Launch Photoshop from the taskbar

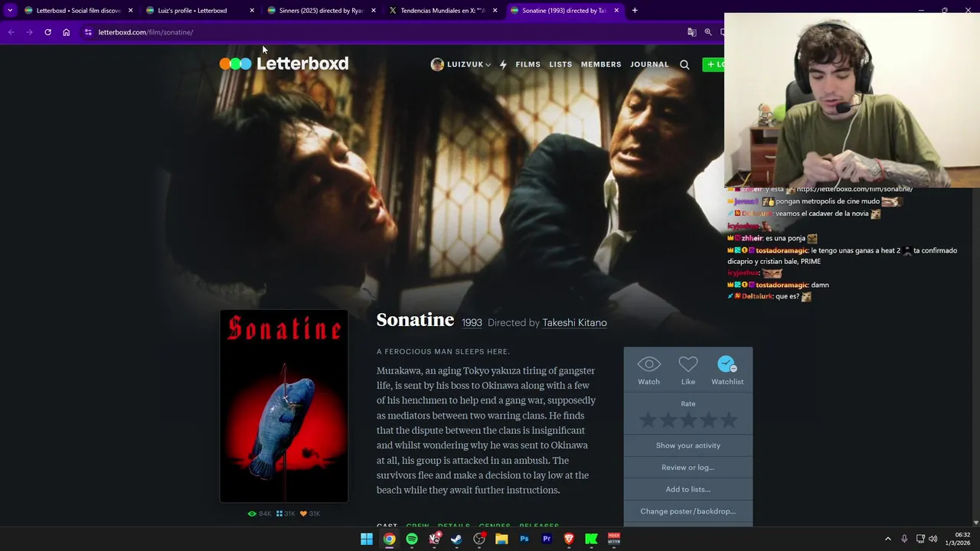coord(524,539)
